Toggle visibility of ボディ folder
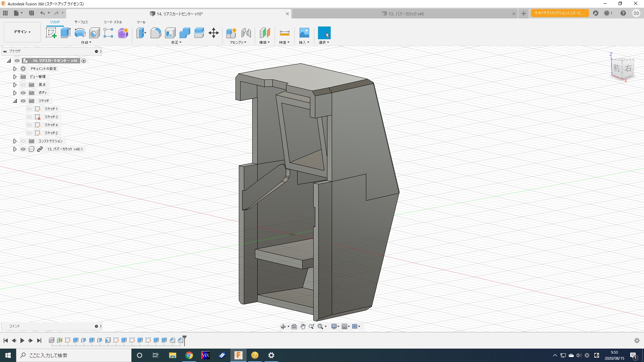The height and width of the screenshot is (362, 644). tap(23, 93)
